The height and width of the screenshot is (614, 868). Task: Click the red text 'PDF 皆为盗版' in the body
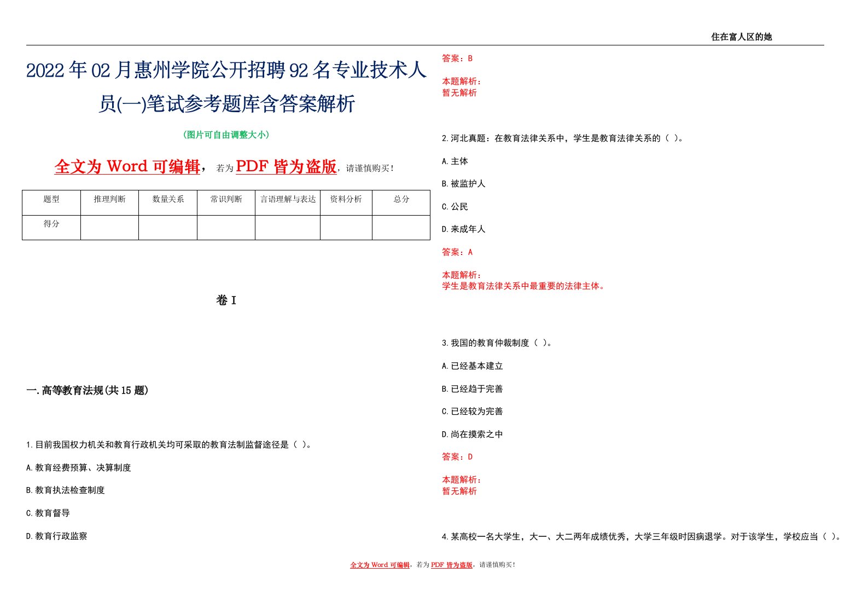[286, 166]
